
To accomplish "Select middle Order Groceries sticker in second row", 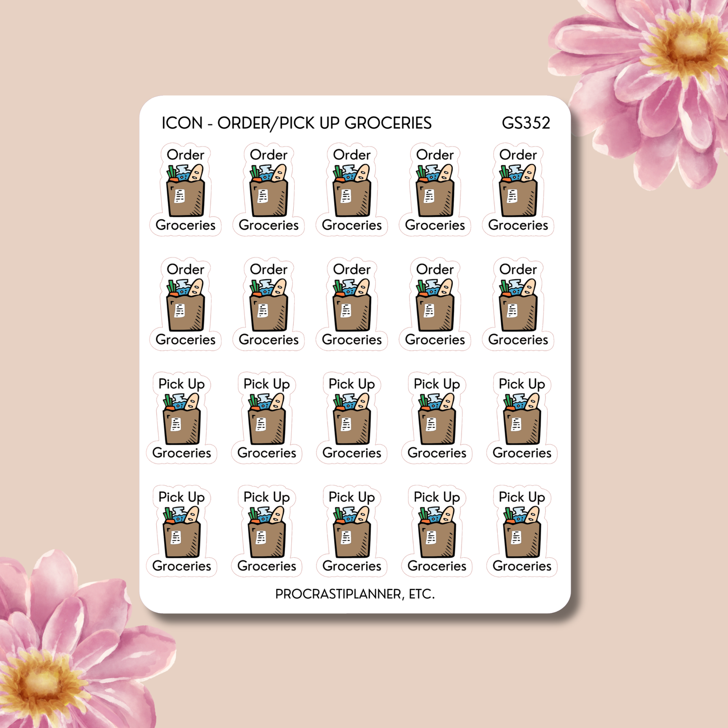I will (x=352, y=304).
